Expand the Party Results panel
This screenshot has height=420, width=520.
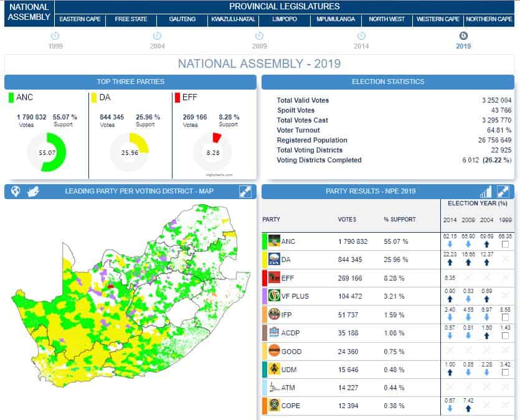pyautogui.click(x=503, y=192)
